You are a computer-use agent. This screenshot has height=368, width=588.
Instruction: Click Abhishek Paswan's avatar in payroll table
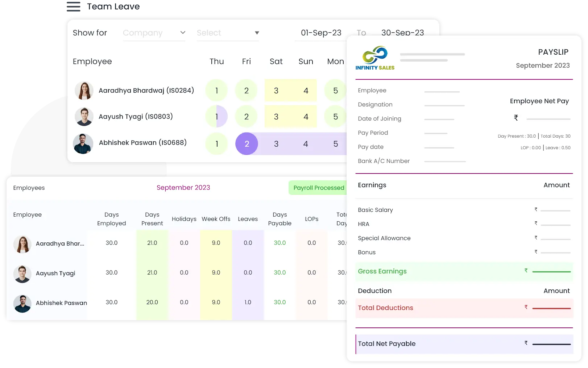coord(22,304)
